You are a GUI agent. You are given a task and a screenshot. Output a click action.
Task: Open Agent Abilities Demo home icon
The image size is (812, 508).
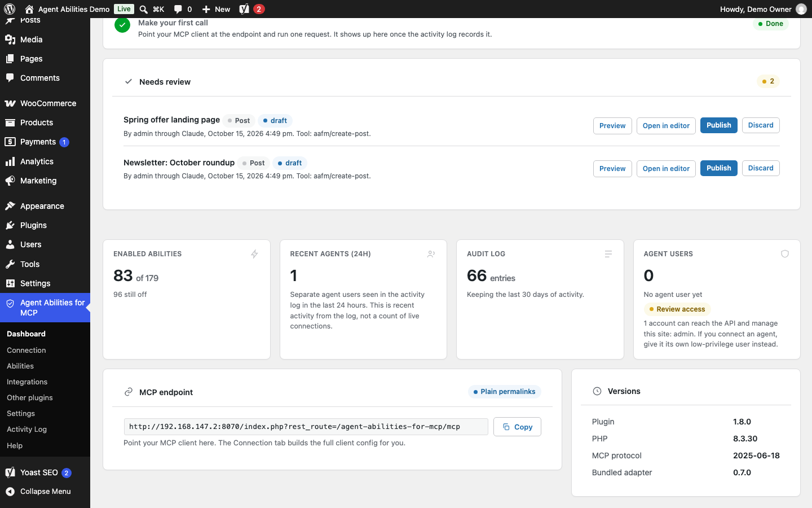coord(29,9)
